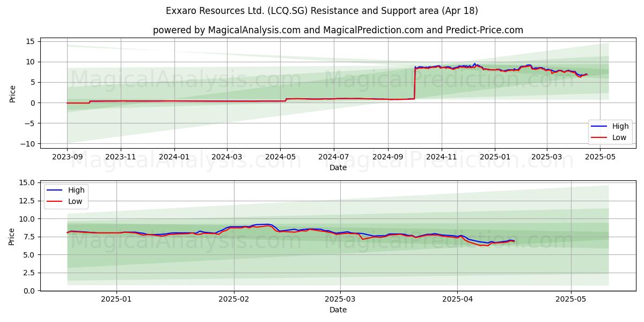Screen dimensions: 644x322
Task: Click 'Low' in the bottom chart legend
Action: [x=75, y=201]
